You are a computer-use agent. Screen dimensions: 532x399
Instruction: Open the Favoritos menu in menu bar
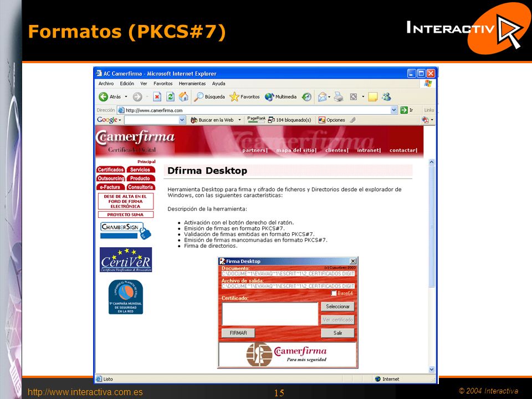[x=163, y=84]
